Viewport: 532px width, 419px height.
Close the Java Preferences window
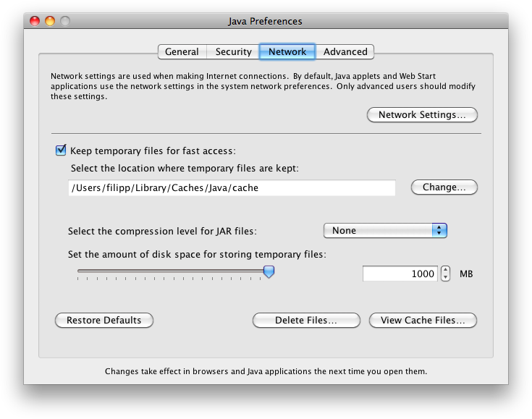point(35,21)
